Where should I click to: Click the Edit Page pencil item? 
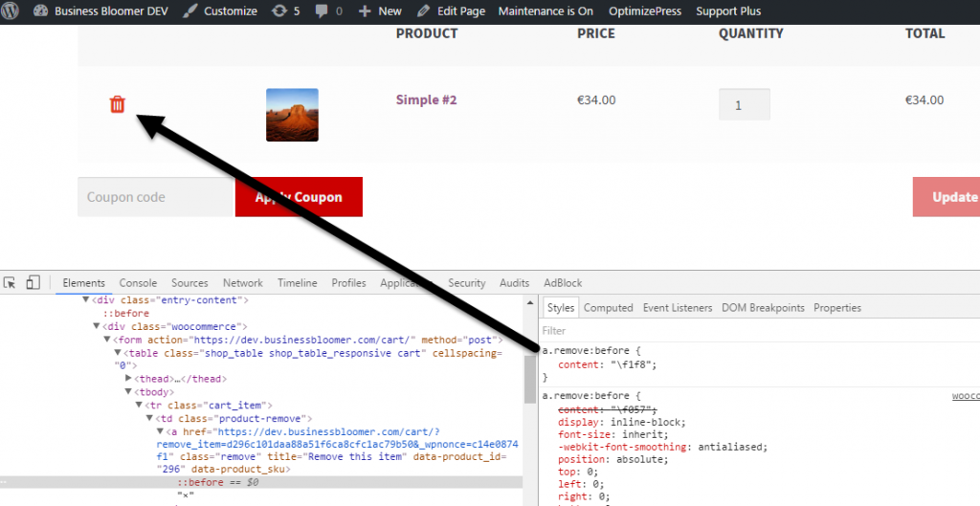click(x=452, y=11)
